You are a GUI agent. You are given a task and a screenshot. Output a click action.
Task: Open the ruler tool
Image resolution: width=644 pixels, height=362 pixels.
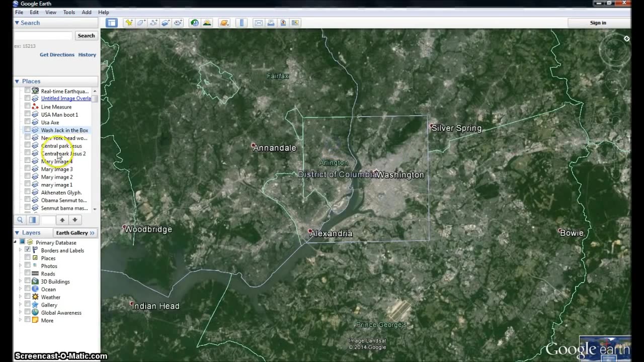[x=242, y=23]
